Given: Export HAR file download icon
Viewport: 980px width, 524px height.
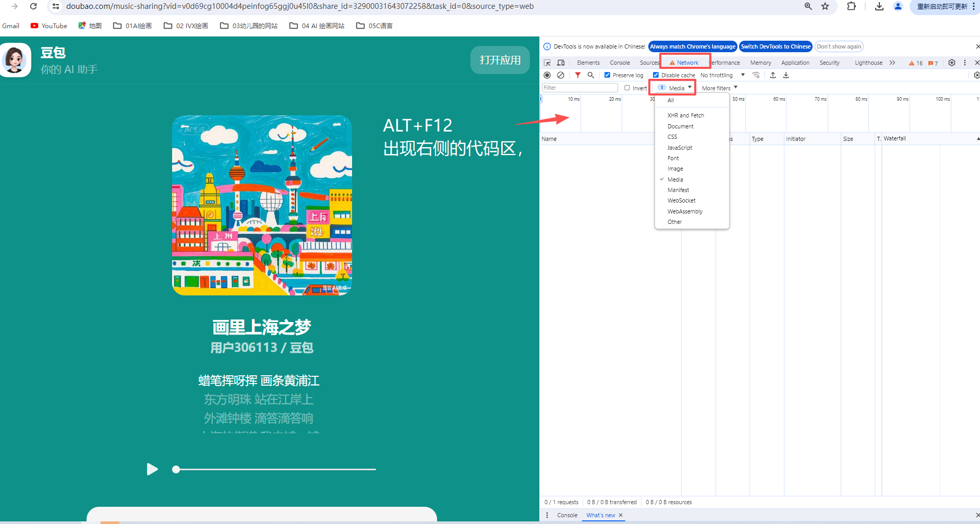Looking at the screenshot, I should pos(786,75).
